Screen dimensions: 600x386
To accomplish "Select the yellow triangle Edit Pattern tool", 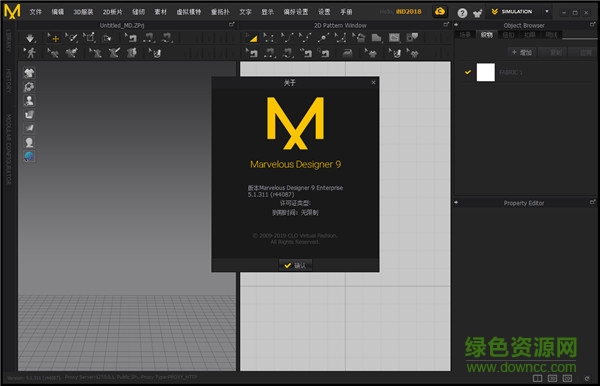I will point(252,38).
